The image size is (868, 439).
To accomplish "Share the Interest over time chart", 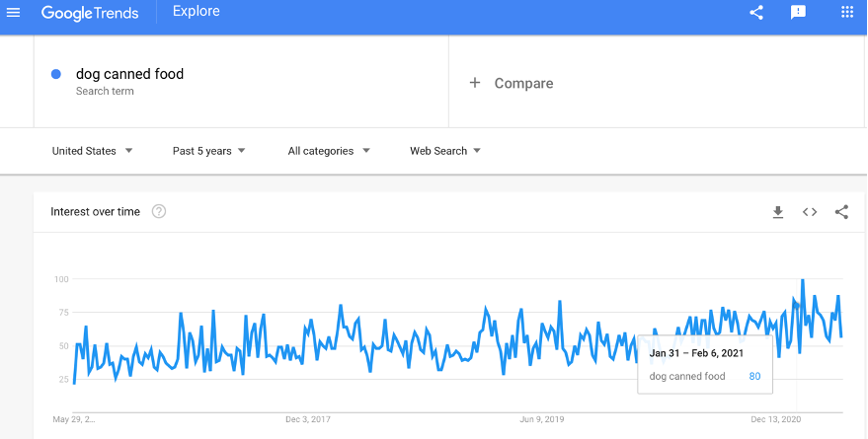I will pyautogui.click(x=841, y=212).
